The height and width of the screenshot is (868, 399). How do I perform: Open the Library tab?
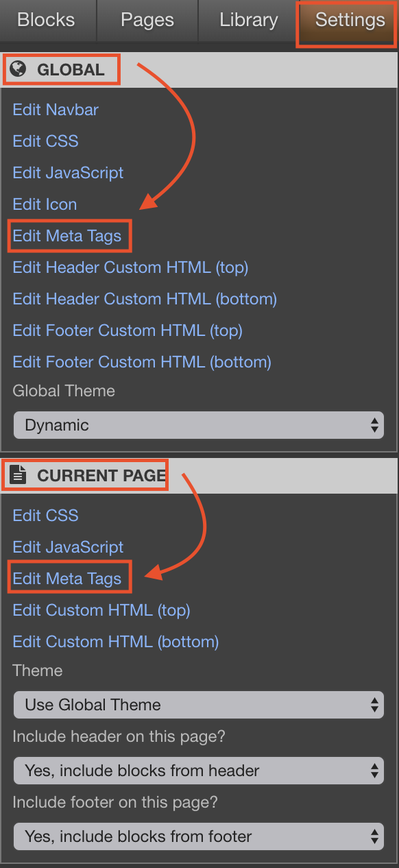pyautogui.click(x=248, y=21)
